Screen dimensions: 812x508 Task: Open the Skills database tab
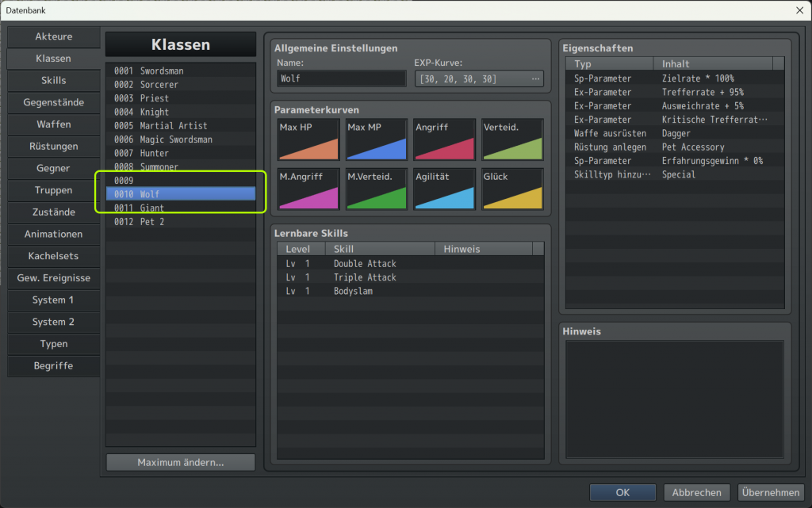tap(54, 81)
